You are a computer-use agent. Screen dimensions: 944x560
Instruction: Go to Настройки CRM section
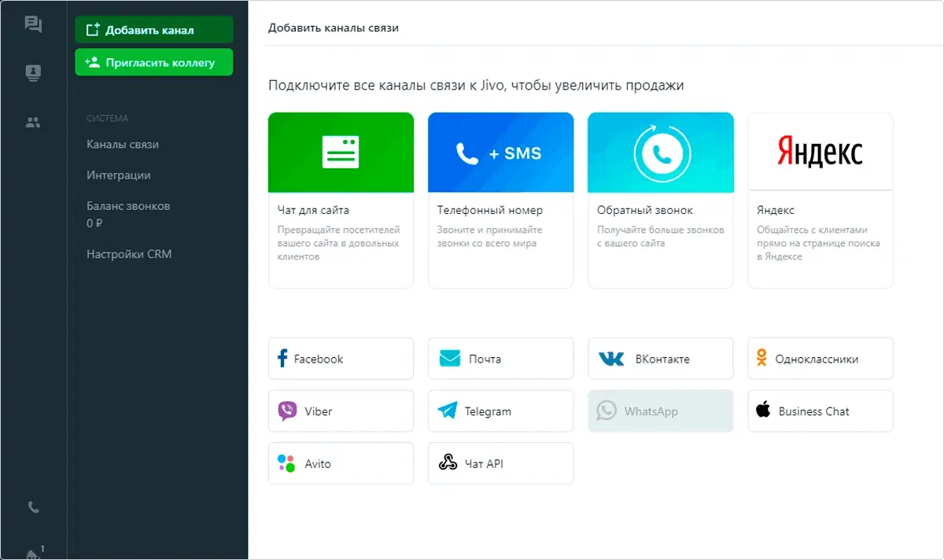coord(129,254)
